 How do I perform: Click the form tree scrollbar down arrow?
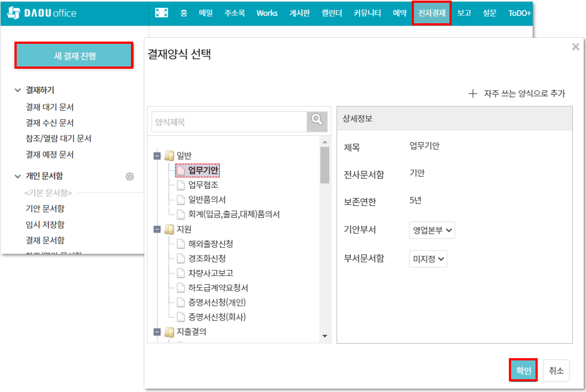coord(325,336)
